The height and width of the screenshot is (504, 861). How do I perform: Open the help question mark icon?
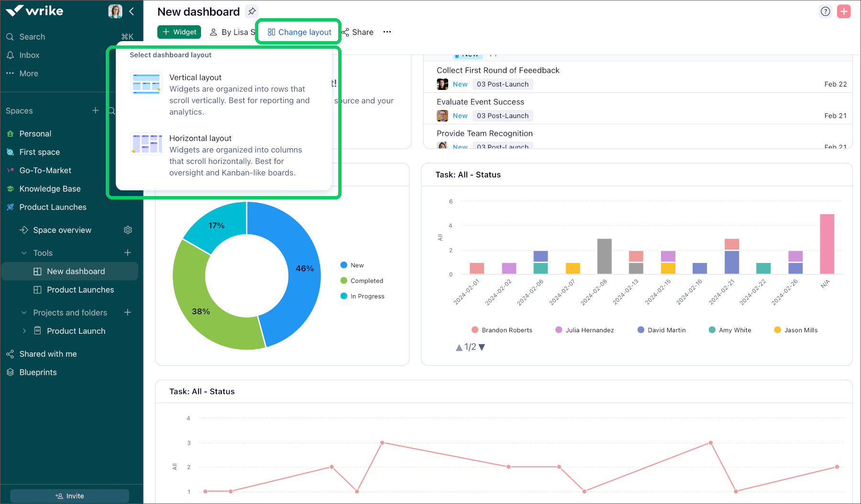[825, 11]
